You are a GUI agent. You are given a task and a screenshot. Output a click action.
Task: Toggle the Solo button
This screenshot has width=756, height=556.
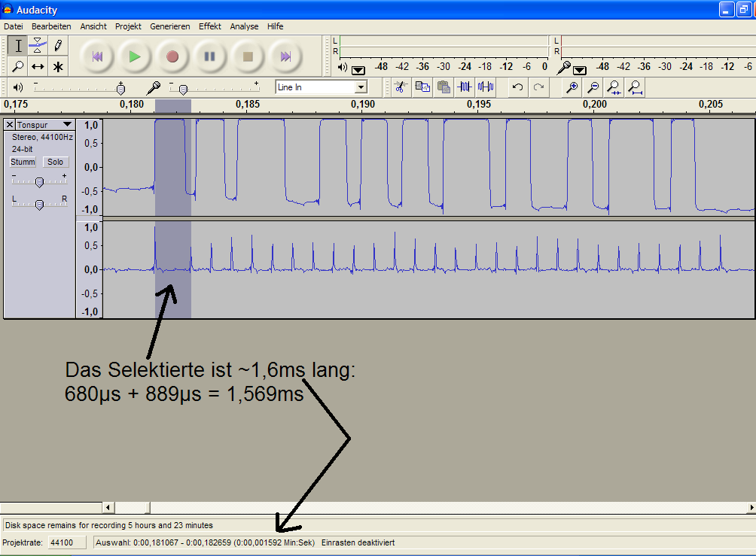pyautogui.click(x=56, y=162)
